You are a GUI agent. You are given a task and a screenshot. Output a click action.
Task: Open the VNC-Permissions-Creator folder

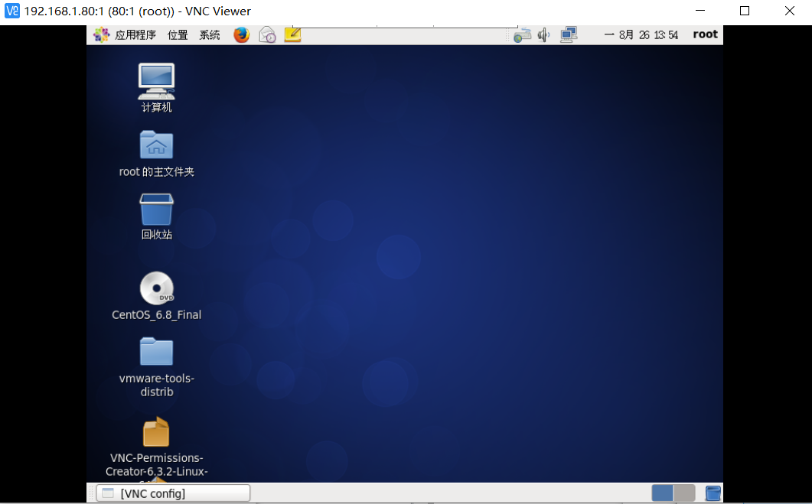coord(156,432)
